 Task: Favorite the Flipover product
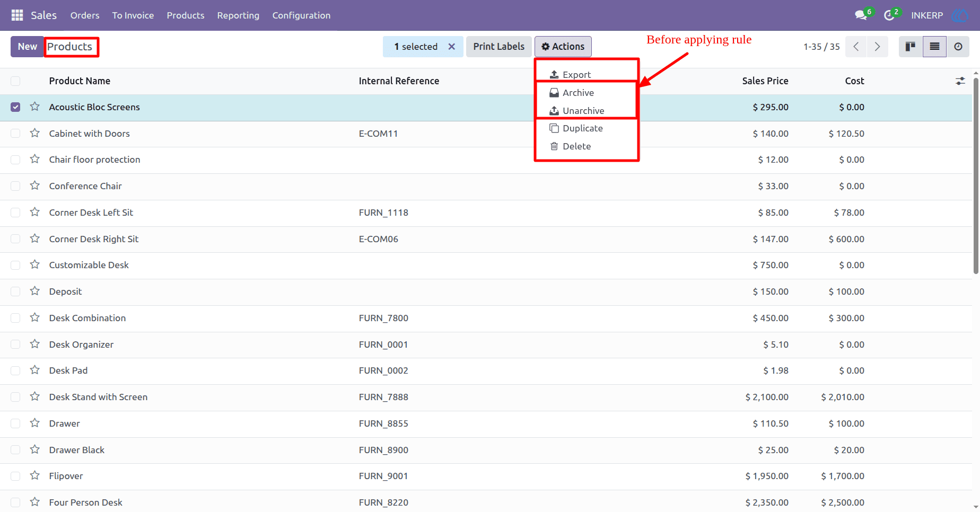[35, 475]
